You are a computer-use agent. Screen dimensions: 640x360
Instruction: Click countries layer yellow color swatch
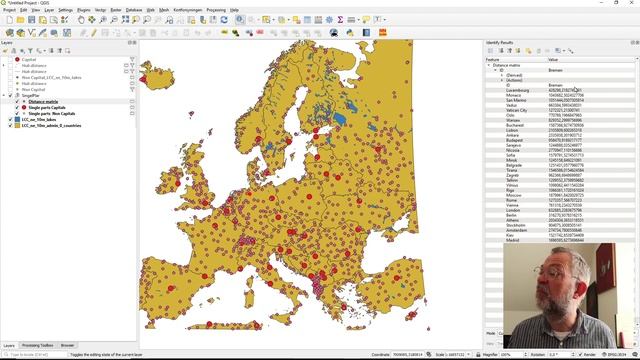tap(17, 126)
